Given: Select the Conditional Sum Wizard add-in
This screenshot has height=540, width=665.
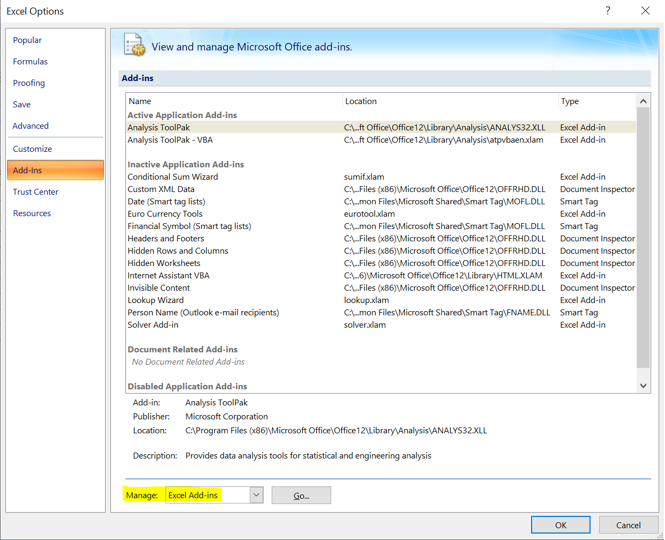Looking at the screenshot, I should coord(381,176).
